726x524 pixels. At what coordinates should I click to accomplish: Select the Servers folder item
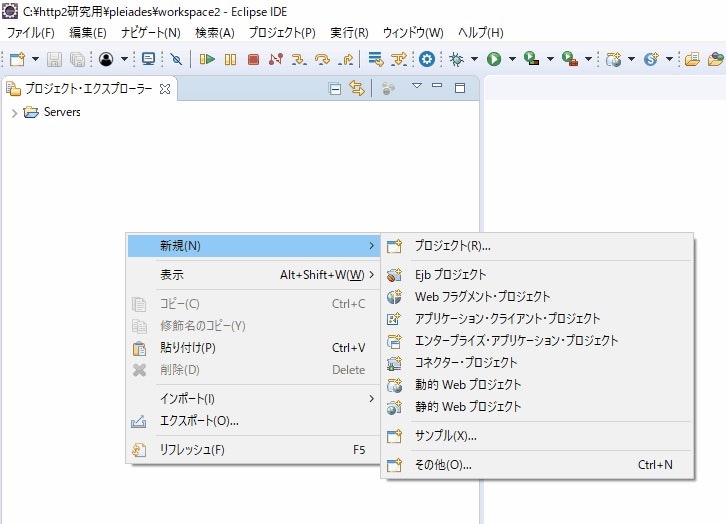52,112
